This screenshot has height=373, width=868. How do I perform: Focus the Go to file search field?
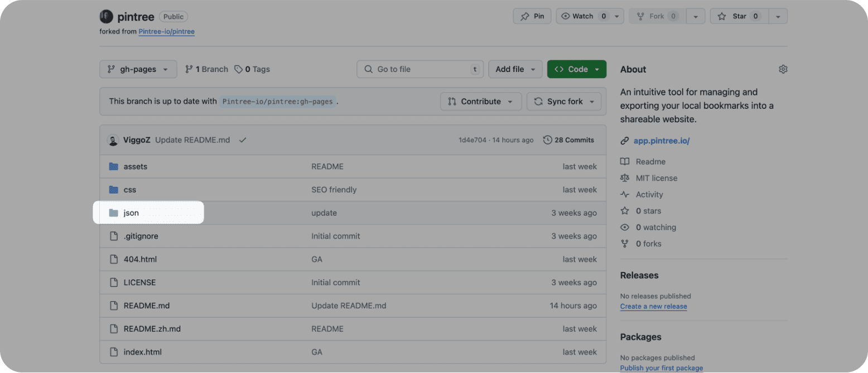click(420, 69)
